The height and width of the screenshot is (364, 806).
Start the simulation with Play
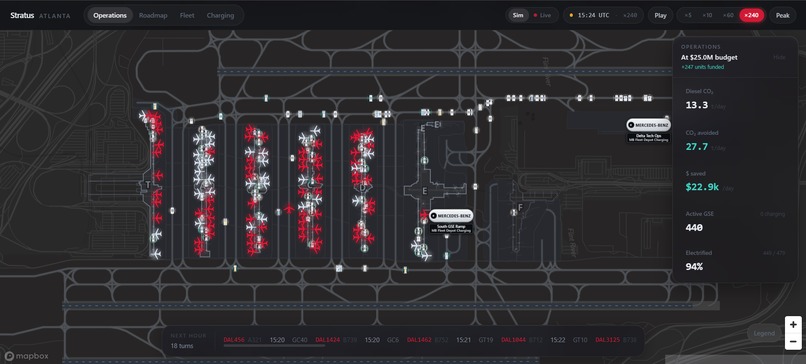(x=661, y=15)
